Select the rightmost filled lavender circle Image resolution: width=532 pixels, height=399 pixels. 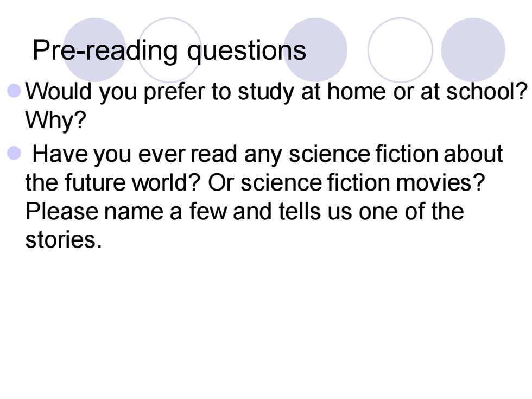[x=473, y=49]
